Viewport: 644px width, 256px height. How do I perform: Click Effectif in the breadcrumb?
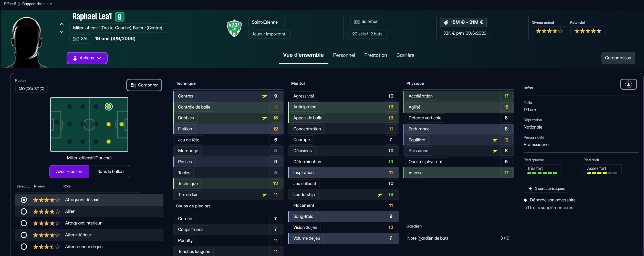[x=10, y=4]
